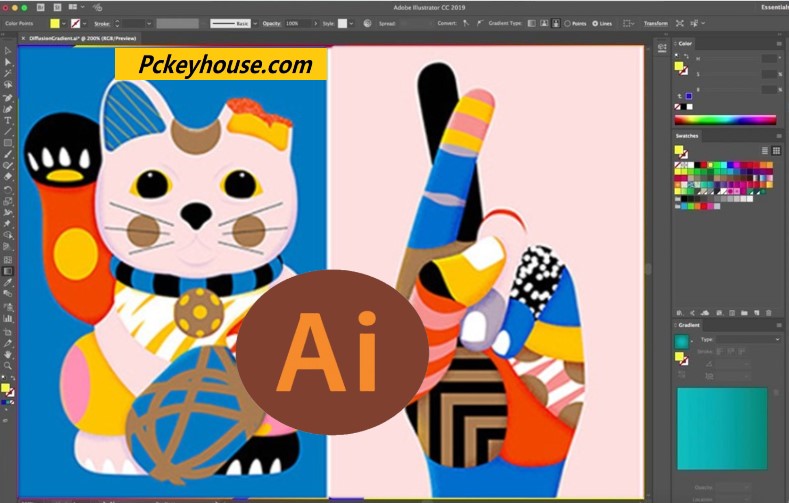
Task: Select the Rectangle tool
Action: click(x=8, y=143)
